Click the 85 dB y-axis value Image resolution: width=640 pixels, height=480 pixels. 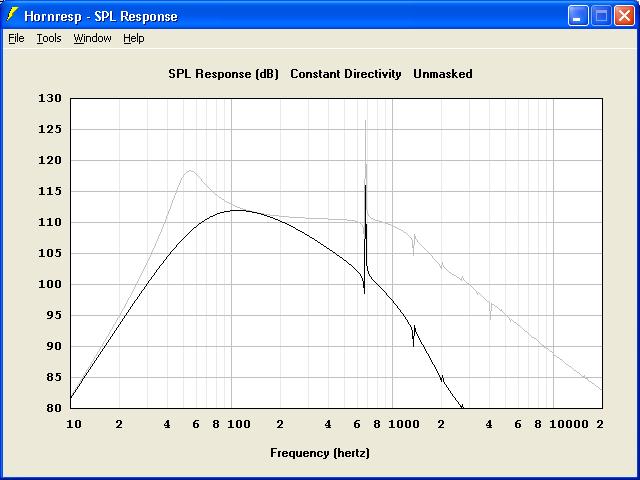pyautogui.click(x=54, y=377)
